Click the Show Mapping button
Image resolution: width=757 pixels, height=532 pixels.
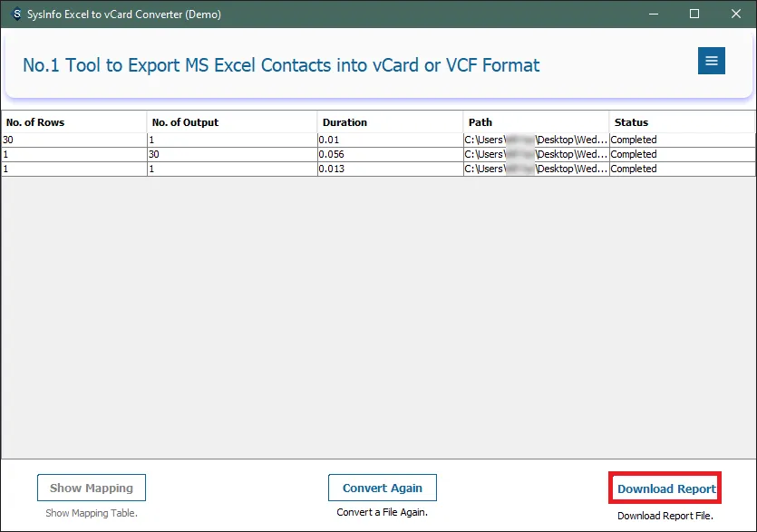(92, 488)
